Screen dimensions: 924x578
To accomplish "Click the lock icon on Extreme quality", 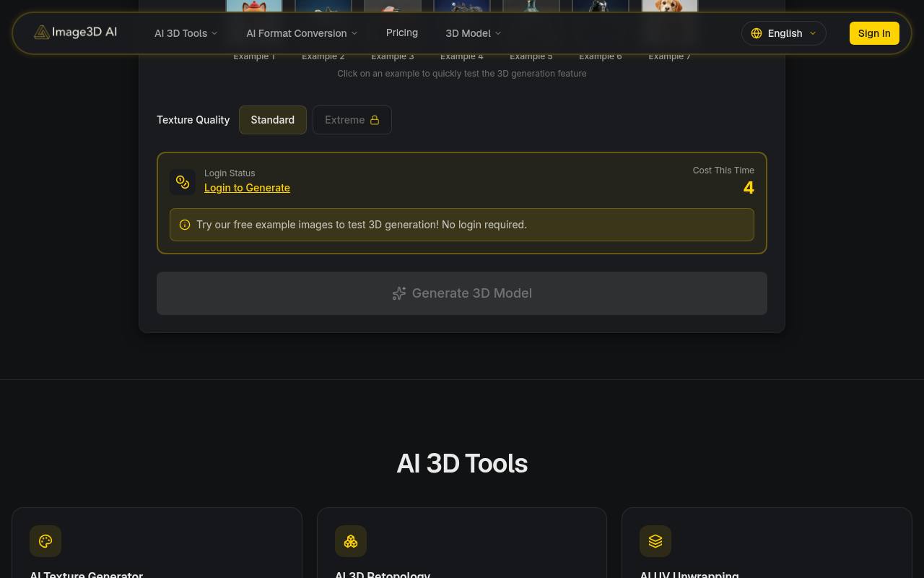I will point(375,120).
